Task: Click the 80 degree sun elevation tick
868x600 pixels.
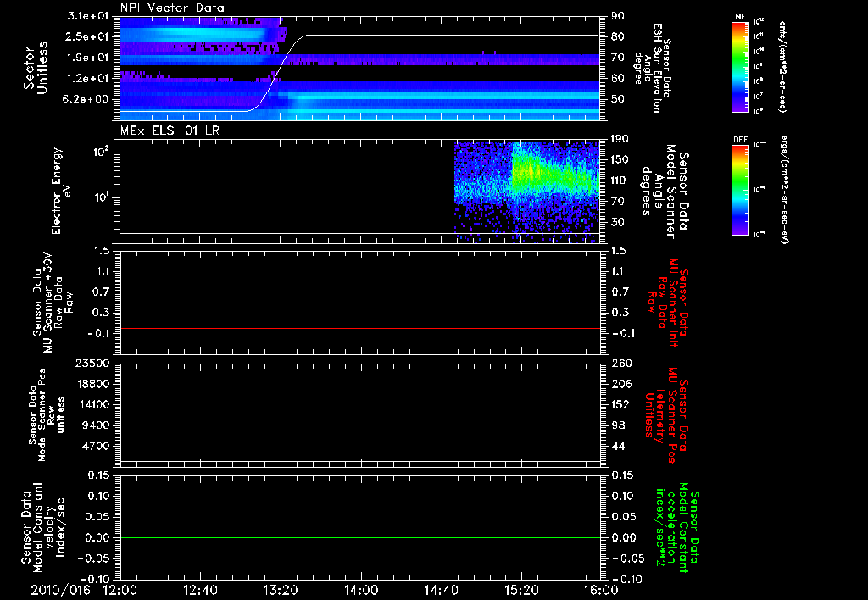Action: [x=618, y=37]
